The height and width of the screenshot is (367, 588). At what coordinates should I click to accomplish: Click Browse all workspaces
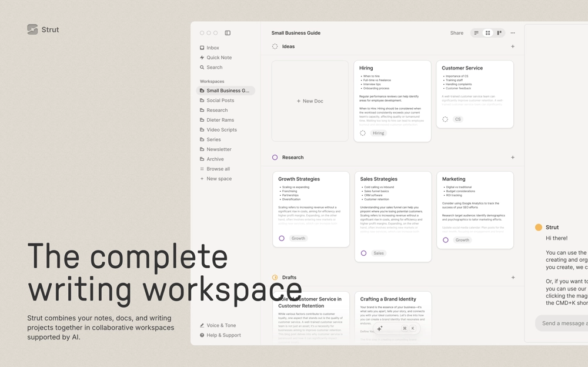pyautogui.click(x=215, y=169)
